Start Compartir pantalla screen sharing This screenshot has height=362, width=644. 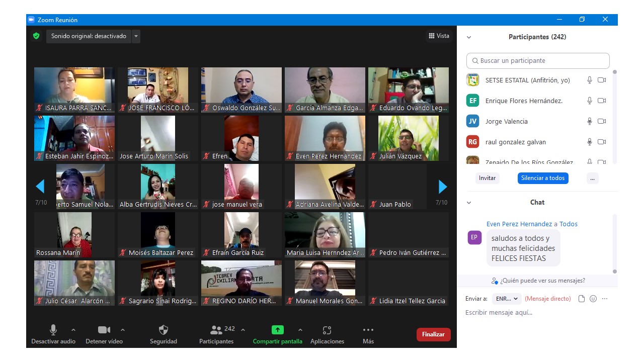coord(278,335)
